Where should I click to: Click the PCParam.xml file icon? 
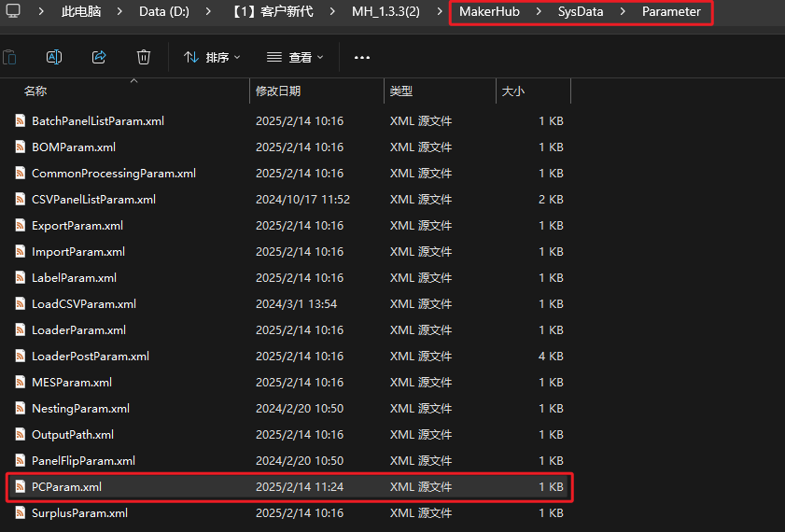click(x=20, y=487)
